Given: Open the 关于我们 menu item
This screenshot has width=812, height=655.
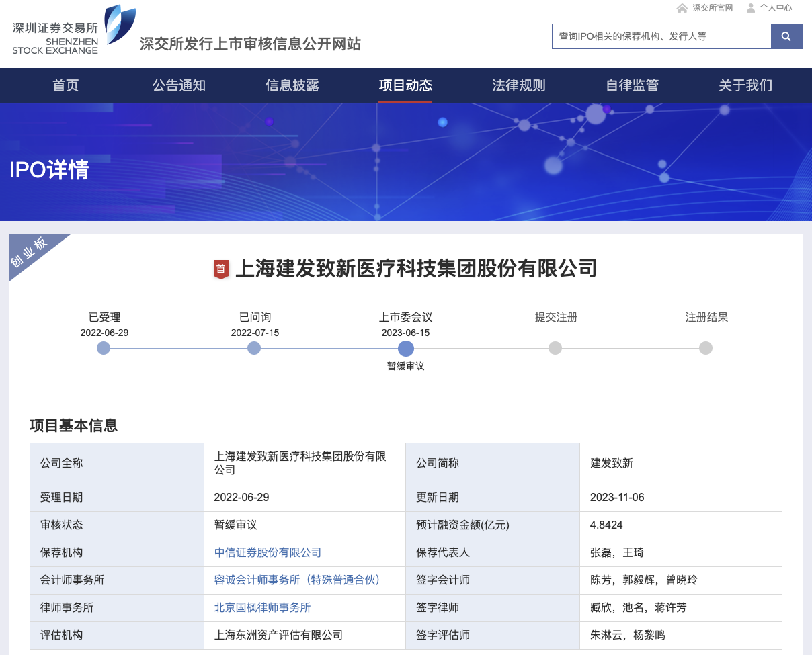Looking at the screenshot, I should coord(745,85).
